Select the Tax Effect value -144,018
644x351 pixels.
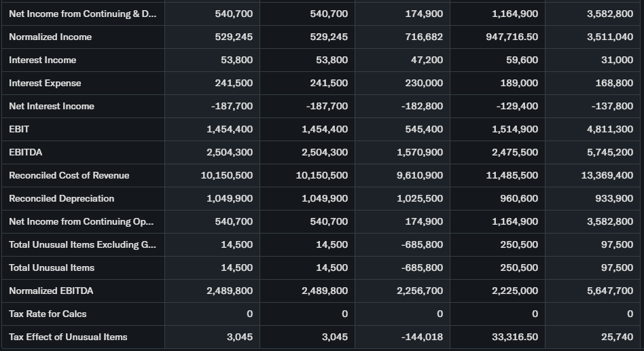[x=422, y=337]
